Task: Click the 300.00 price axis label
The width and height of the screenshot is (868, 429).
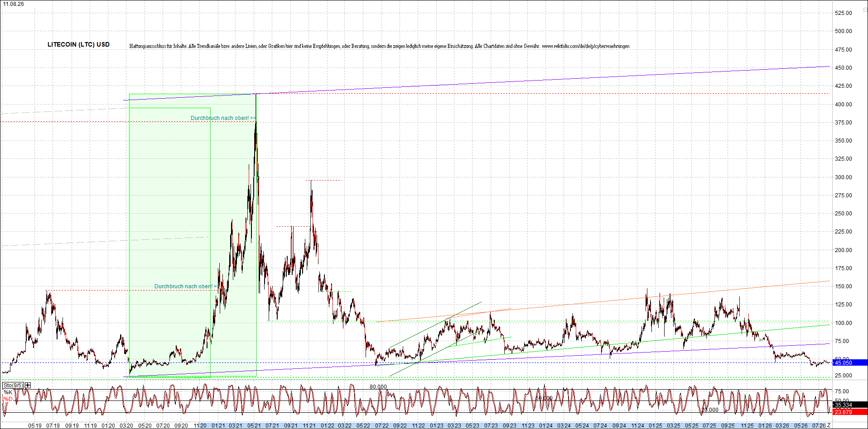Action: [x=844, y=177]
